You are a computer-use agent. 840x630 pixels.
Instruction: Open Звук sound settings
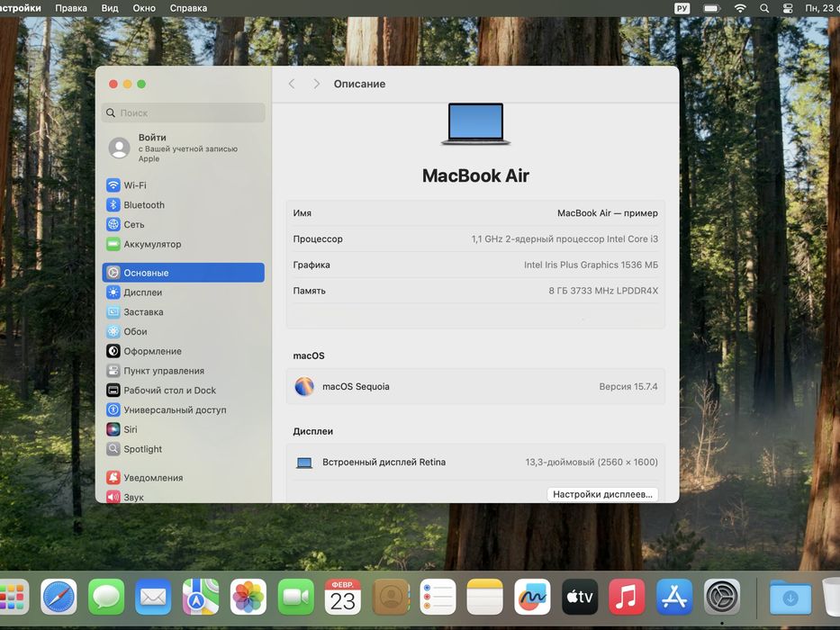pyautogui.click(x=183, y=497)
